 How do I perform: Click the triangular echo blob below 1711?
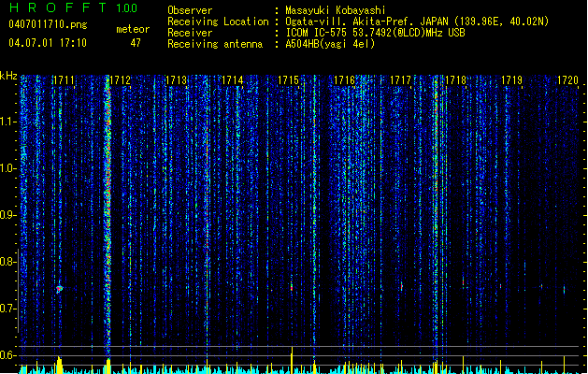click(59, 289)
